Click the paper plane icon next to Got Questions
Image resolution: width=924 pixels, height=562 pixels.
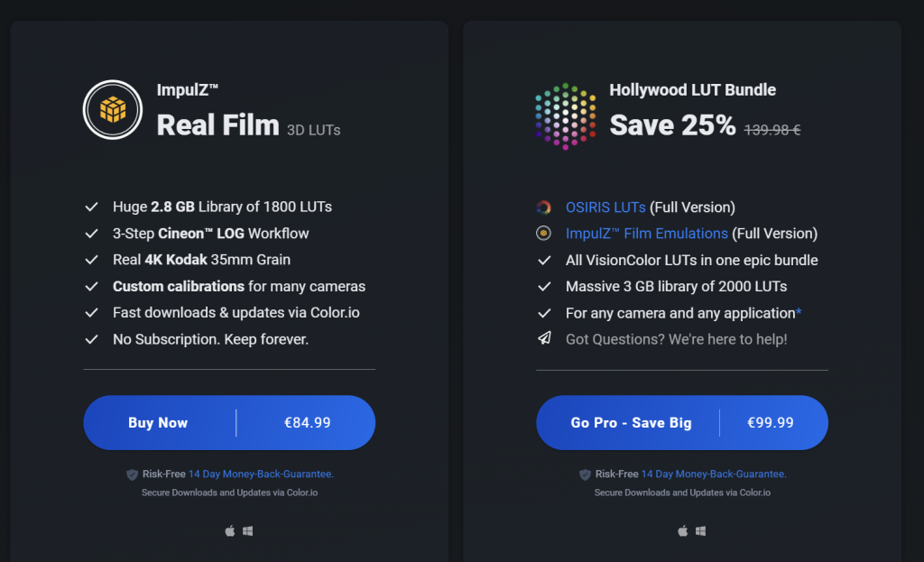545,337
